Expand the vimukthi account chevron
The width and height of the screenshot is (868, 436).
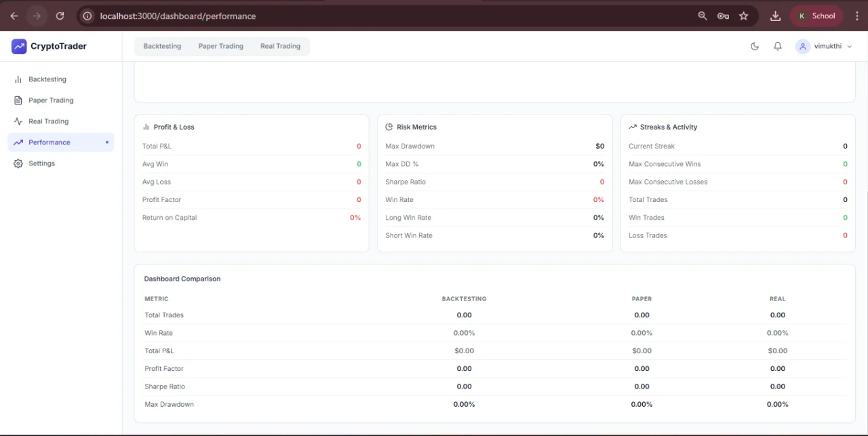click(850, 46)
